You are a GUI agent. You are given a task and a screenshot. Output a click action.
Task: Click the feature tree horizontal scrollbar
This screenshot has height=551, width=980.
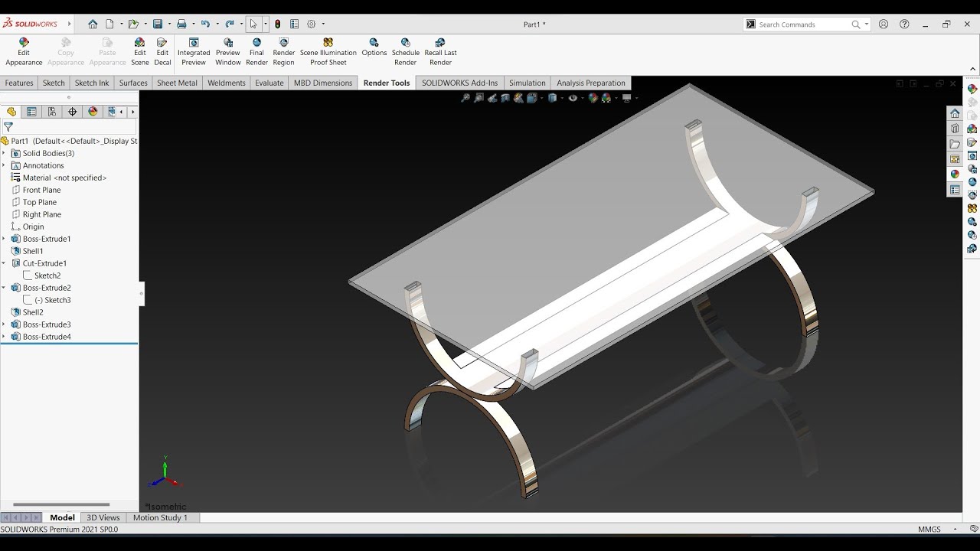(61, 504)
